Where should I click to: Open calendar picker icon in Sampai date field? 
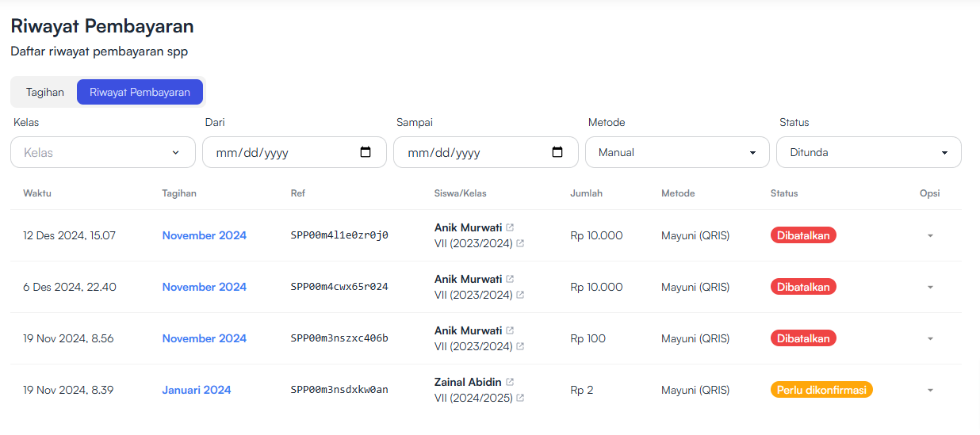(x=557, y=152)
